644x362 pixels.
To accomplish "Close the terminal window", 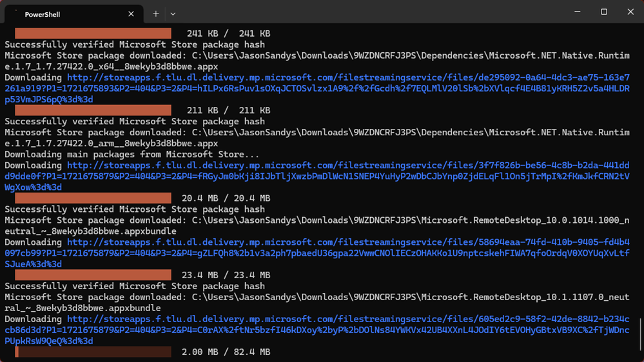I will tap(630, 12).
